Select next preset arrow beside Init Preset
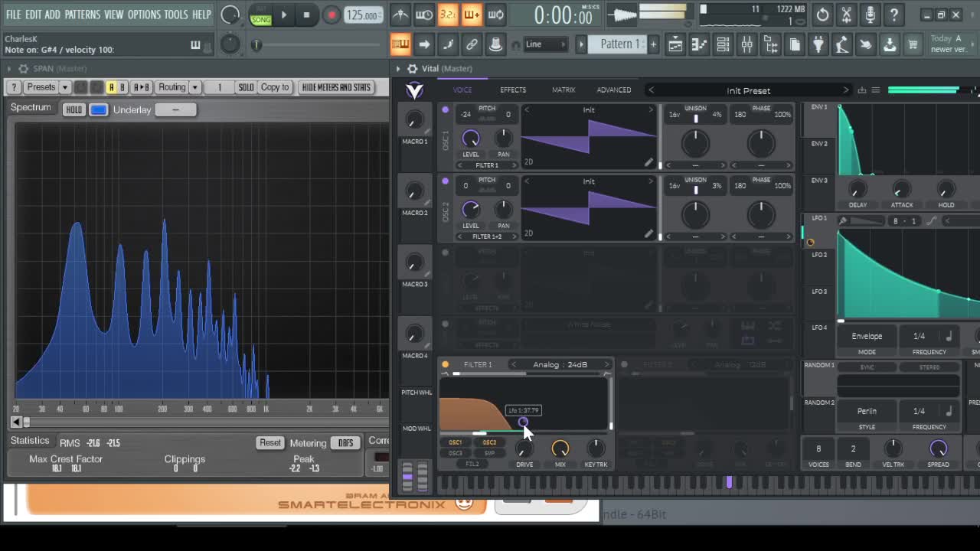The height and width of the screenshot is (551, 980). 846,90
